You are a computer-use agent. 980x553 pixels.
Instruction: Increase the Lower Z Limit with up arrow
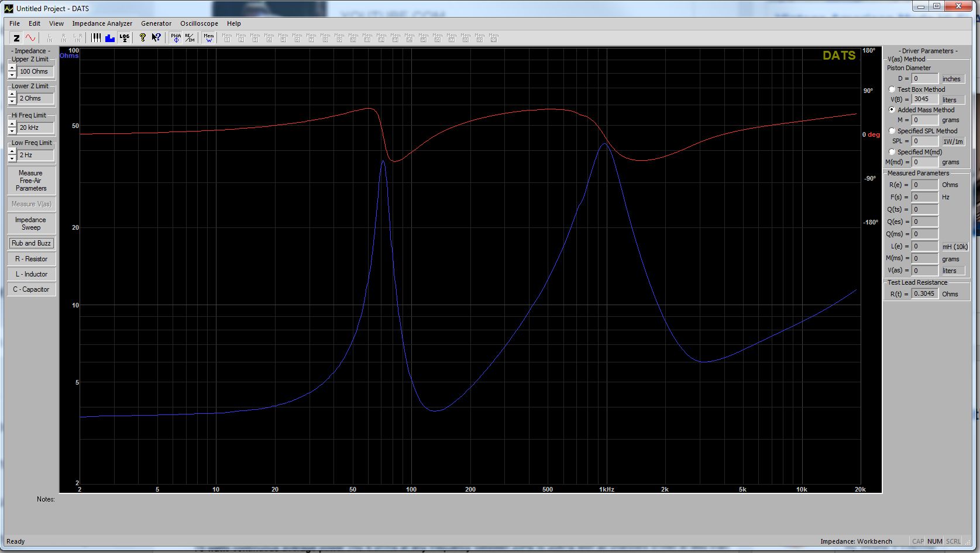point(12,95)
